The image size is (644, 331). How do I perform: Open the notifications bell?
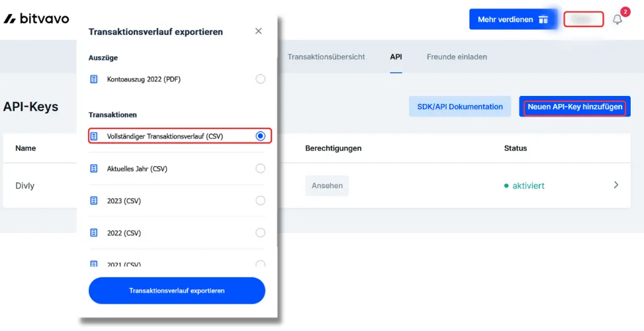(618, 19)
